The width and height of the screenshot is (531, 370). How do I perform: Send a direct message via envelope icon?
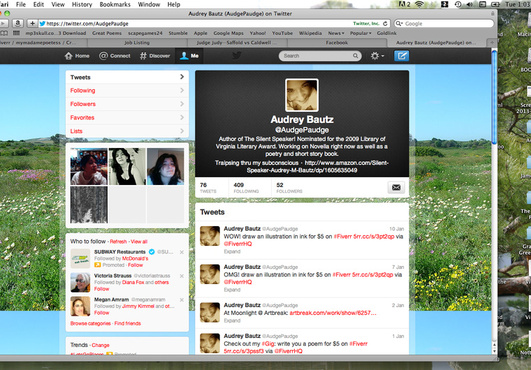tap(396, 187)
